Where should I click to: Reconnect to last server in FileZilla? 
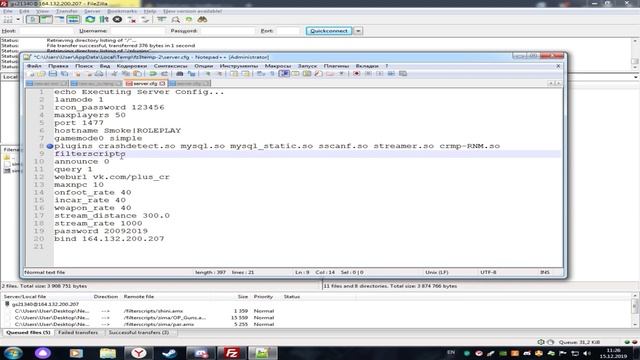145,20
